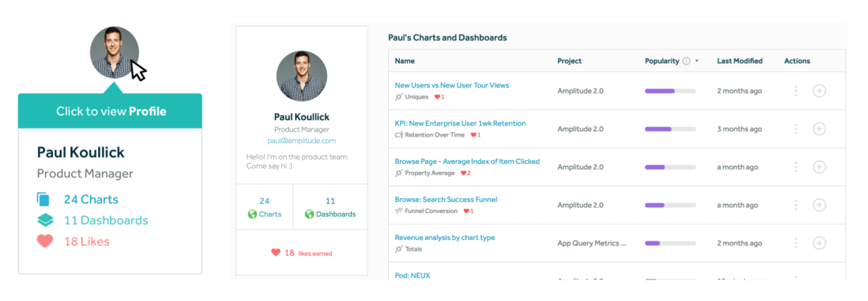The width and height of the screenshot is (868, 301).
Task: Toggle the like heart on New Users vs New User Tour Views
Action: tap(437, 97)
